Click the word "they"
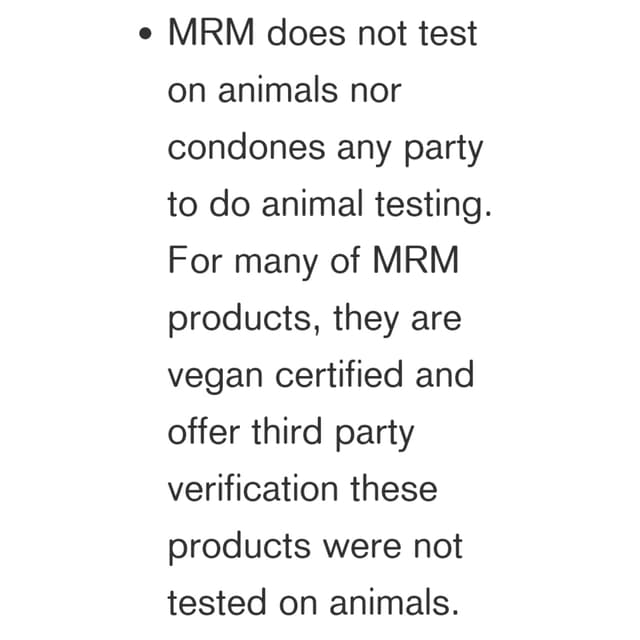Viewport: 640px width, 640px height. [366, 318]
